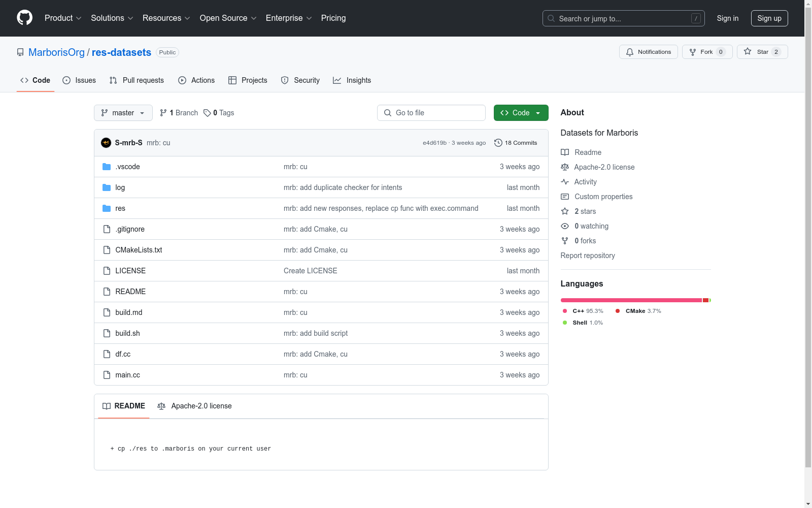812x508 pixels.
Task: Click the CMakeLists.txt file icon
Action: pyautogui.click(x=107, y=250)
